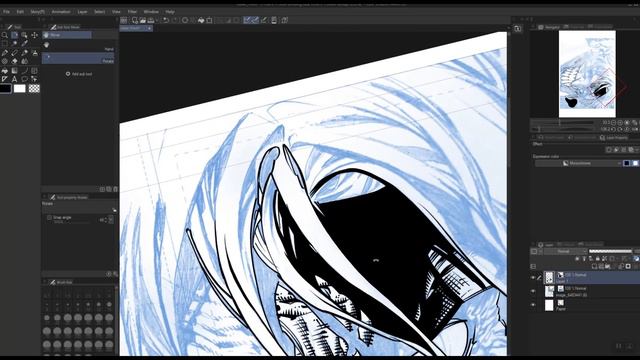Toggle layer color effect icon in Layer panel

[636, 259]
